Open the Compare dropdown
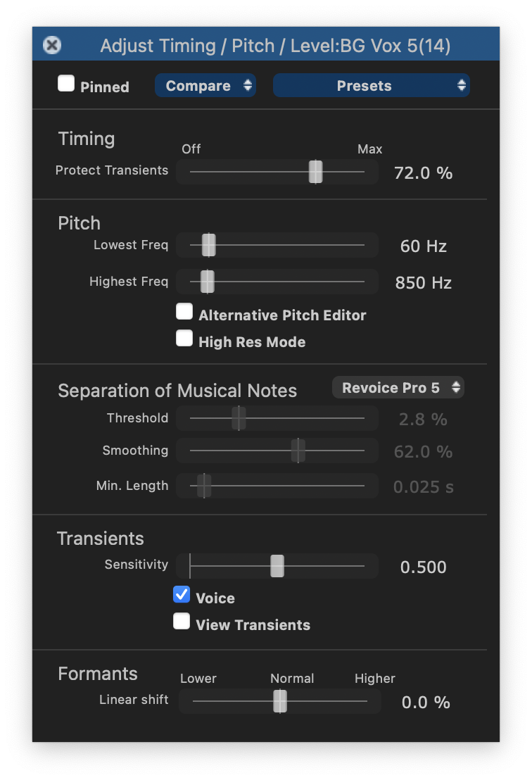The height and width of the screenshot is (780, 532). pyautogui.click(x=205, y=86)
